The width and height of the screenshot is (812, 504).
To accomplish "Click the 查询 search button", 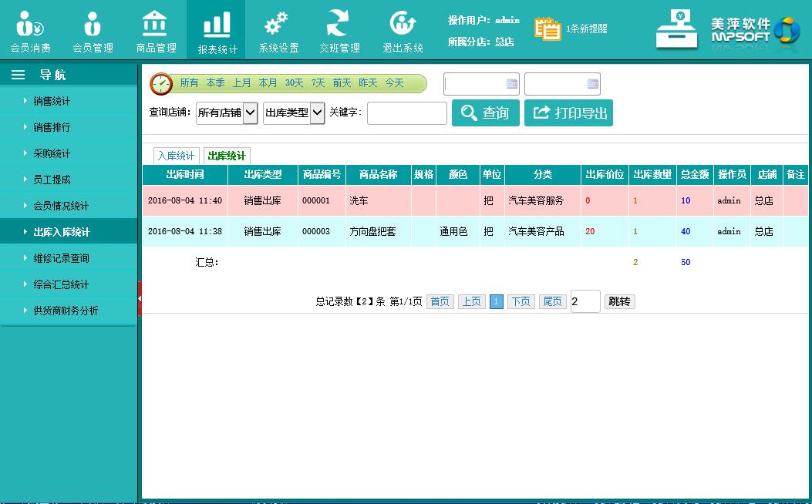I will tap(485, 113).
